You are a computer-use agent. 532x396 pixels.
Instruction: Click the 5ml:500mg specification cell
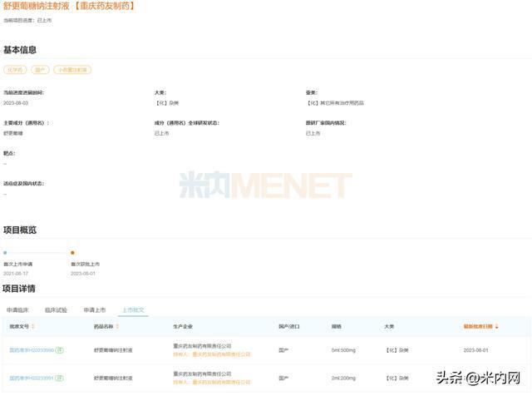click(343, 350)
